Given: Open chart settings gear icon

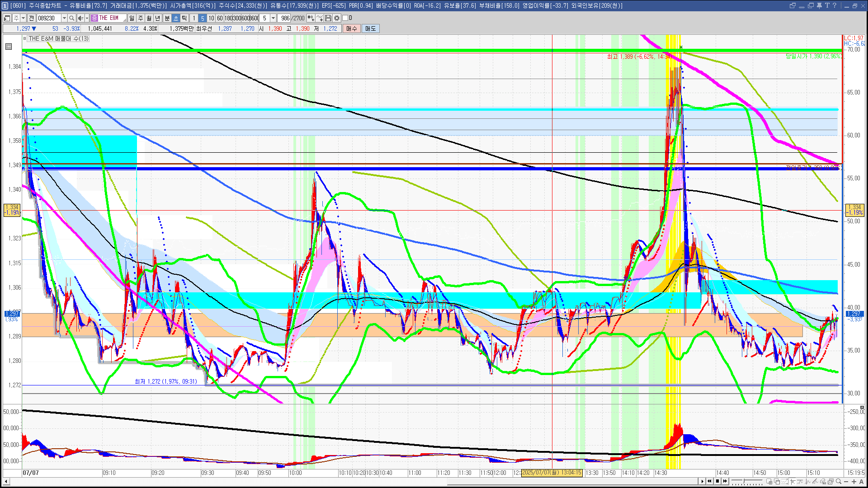Looking at the screenshot, I should click(337, 18).
